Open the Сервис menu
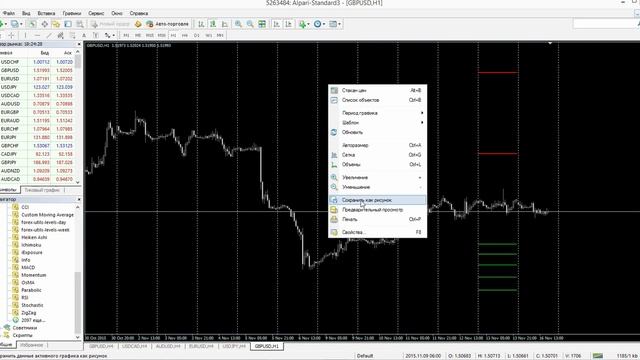The height and width of the screenshot is (360, 640). 96,13
